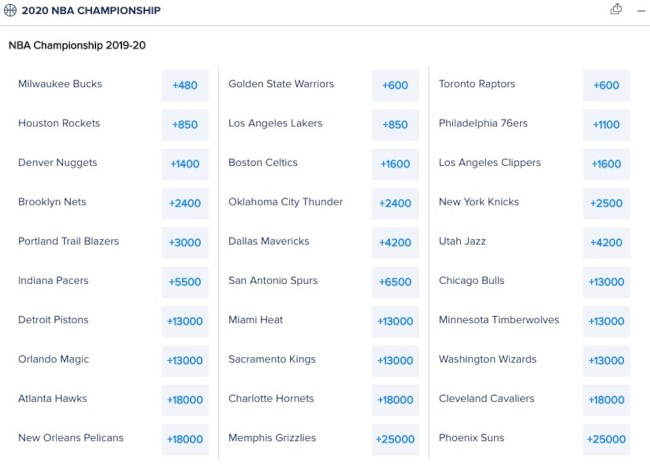Click the share icon in the header
The height and width of the screenshot is (468, 650).
616,9
